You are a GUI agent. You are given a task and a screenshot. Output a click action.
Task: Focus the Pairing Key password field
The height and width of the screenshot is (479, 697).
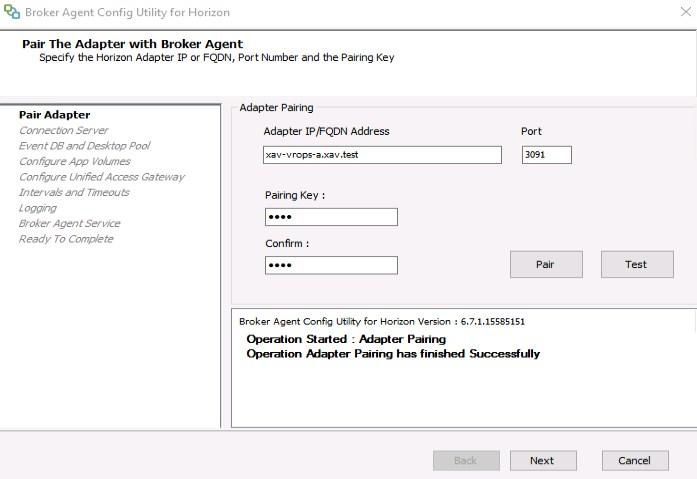(x=331, y=217)
